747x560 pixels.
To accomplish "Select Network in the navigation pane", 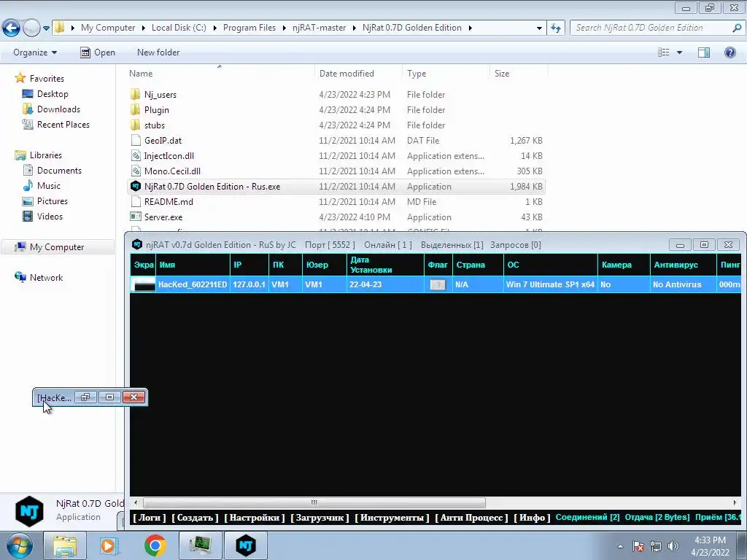I will coord(46,278).
